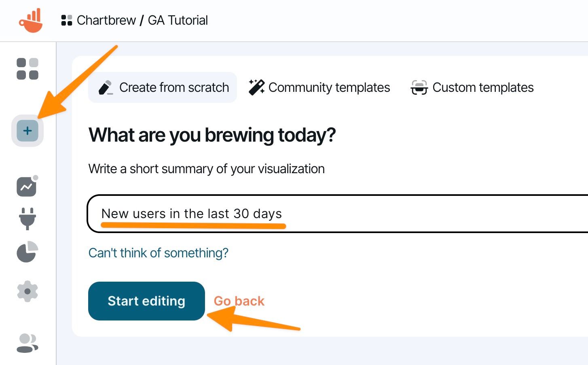Image resolution: width=588 pixels, height=365 pixels.
Task: Open the GA Tutorial project breadcrumb
Action: (x=178, y=20)
